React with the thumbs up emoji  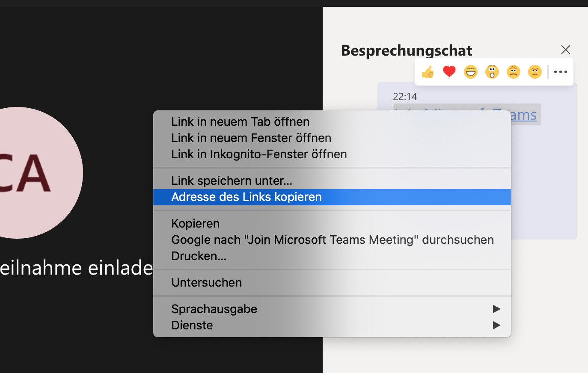428,72
